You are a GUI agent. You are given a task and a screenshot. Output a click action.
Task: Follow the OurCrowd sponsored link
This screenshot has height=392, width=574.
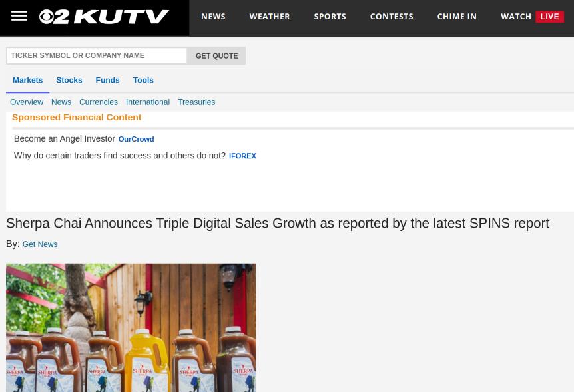coord(136,139)
